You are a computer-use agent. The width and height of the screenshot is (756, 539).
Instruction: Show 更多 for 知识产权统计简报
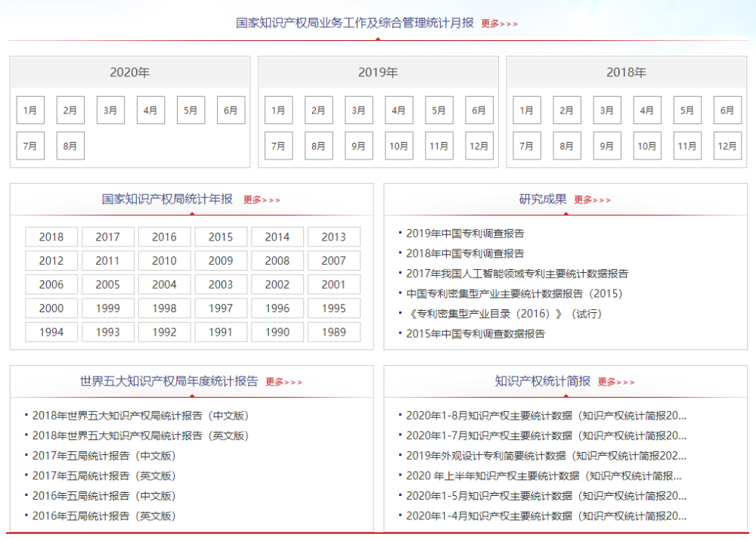pyautogui.click(x=616, y=383)
